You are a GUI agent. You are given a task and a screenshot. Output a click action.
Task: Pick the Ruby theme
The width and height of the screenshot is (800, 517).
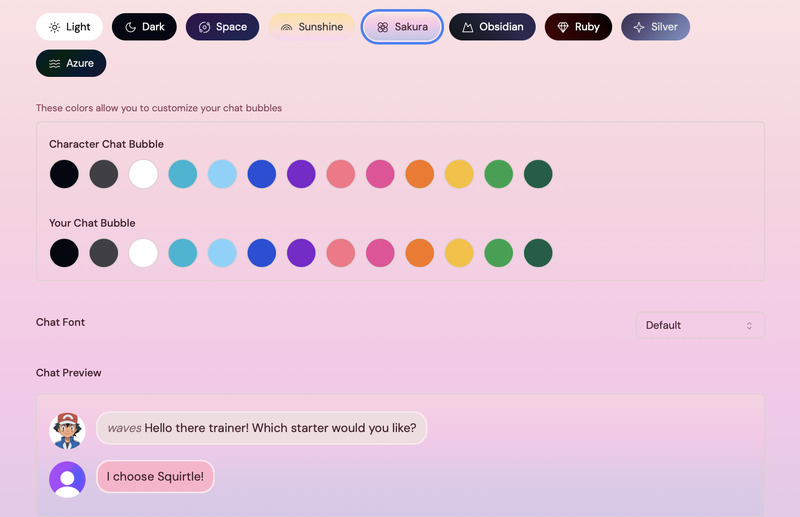(x=579, y=27)
